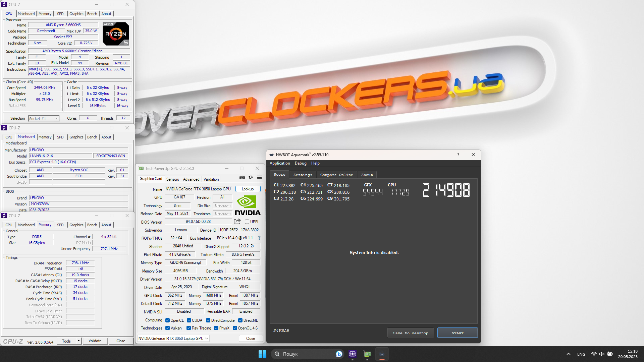
Task: Open the Memory tab in top CPU-Z window
Action: coord(45,14)
